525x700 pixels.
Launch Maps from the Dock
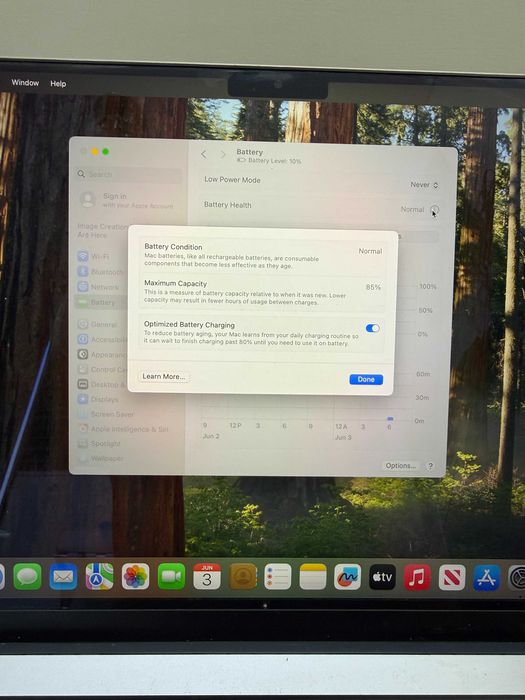pos(99,576)
